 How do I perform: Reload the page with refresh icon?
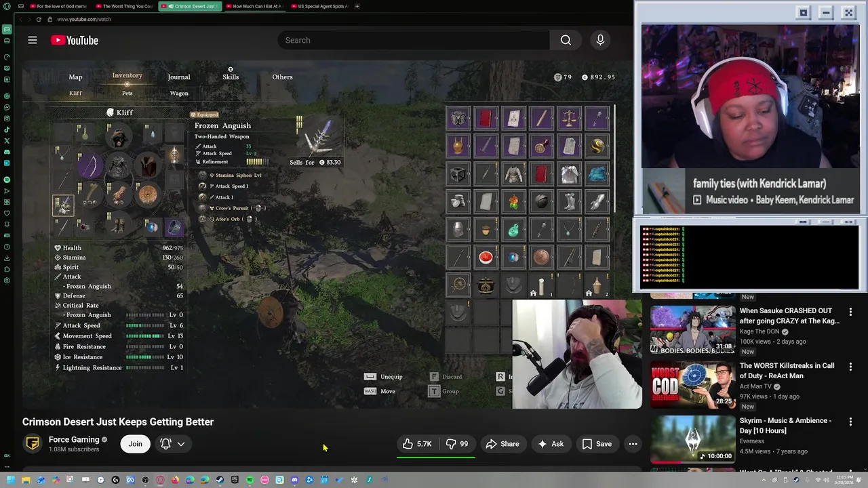39,19
